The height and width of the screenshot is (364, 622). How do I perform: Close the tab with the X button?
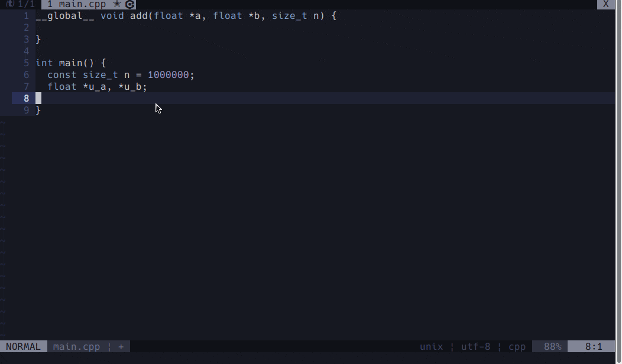[605, 4]
